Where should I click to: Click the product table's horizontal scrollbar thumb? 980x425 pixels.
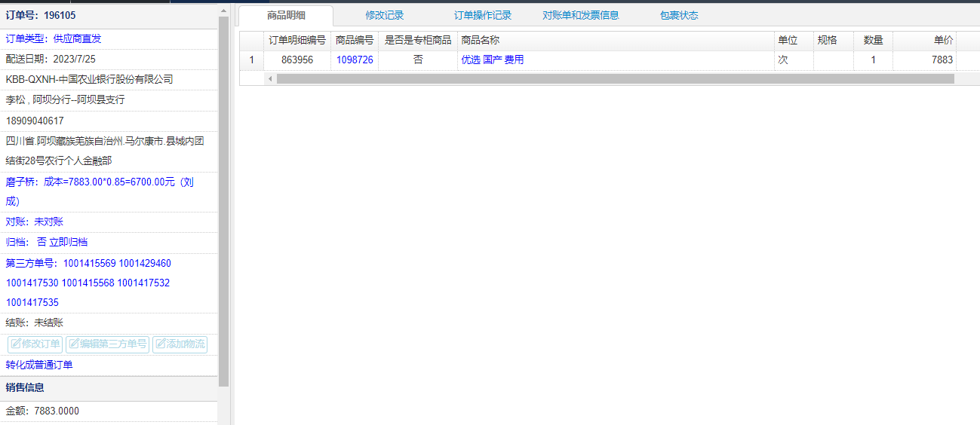tap(616, 78)
